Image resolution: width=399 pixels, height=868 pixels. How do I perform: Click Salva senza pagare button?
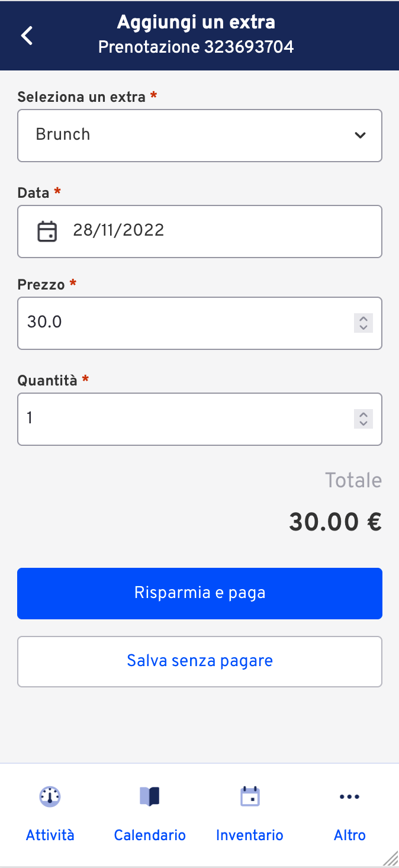[199, 661]
